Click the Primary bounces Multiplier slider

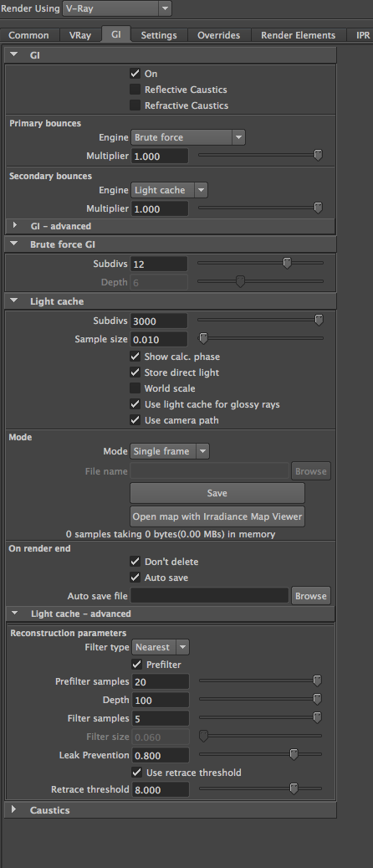[x=260, y=156]
